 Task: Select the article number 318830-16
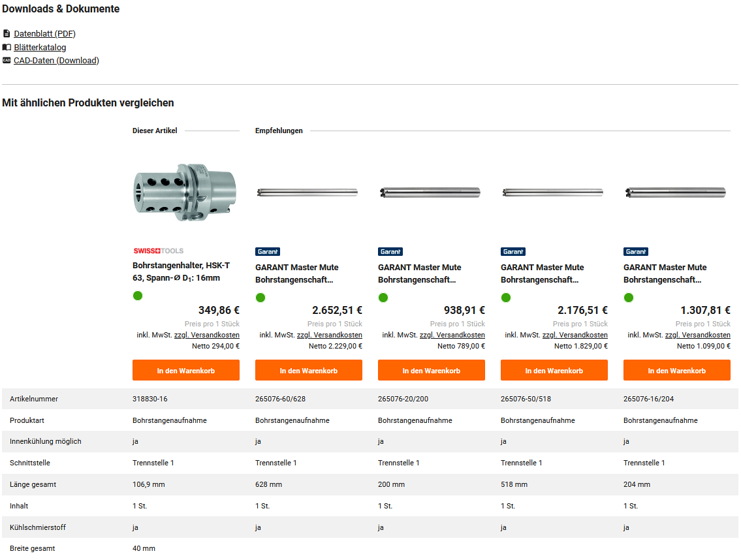pyautogui.click(x=150, y=399)
